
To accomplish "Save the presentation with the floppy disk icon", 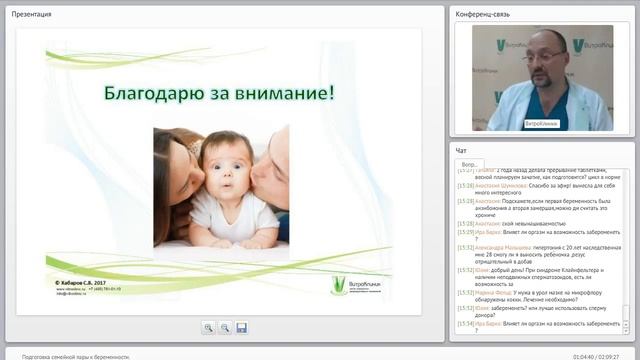I will [x=242, y=328].
